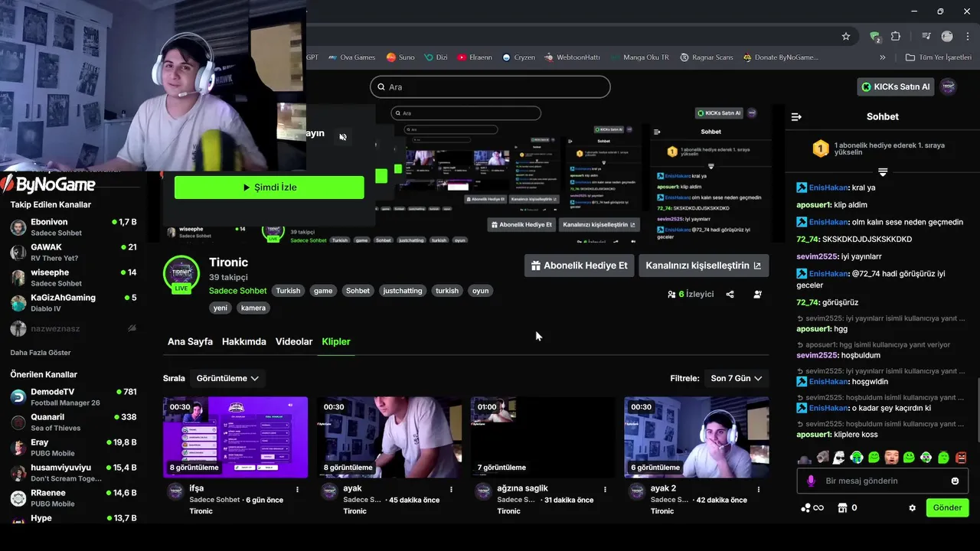
Task: Open GAWAK channel in sidebar
Action: (x=73, y=253)
